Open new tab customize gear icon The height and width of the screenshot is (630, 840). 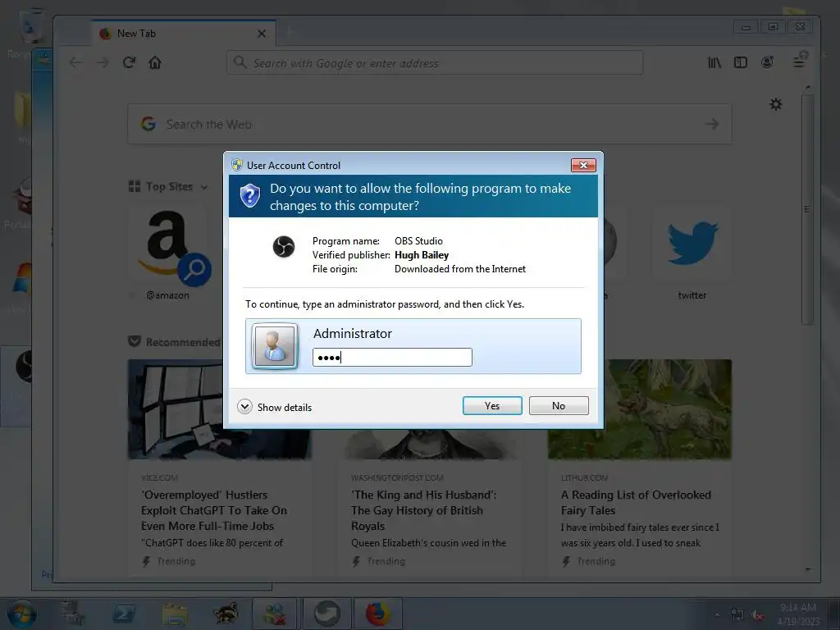(x=776, y=104)
